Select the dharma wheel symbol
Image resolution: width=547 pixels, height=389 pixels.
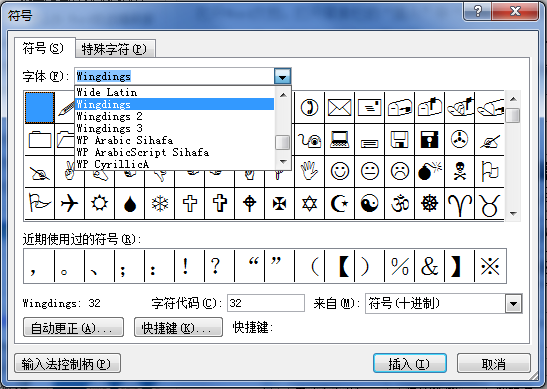429,203
